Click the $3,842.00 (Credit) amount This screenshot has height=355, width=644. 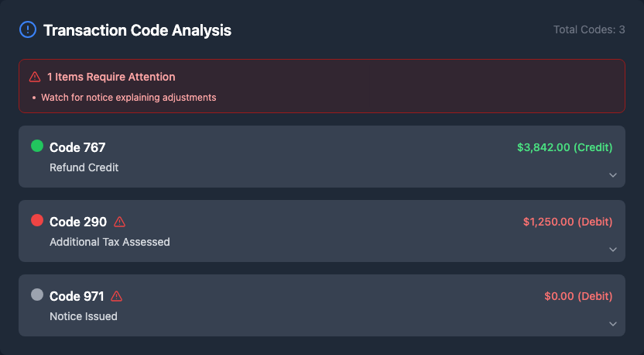pos(564,147)
